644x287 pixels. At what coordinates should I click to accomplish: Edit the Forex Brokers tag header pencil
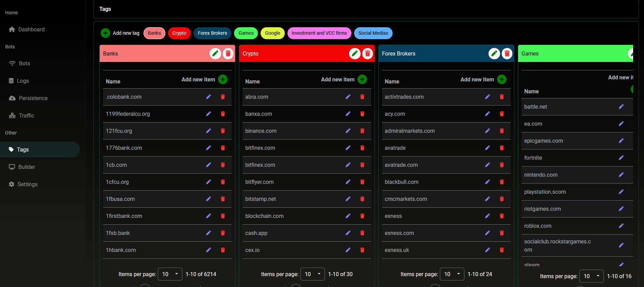coord(494,53)
